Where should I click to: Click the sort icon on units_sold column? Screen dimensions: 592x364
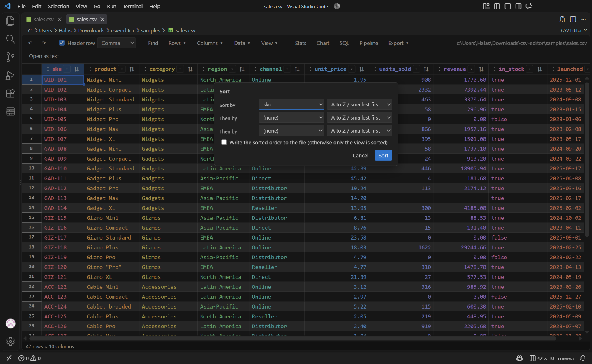tap(426, 69)
